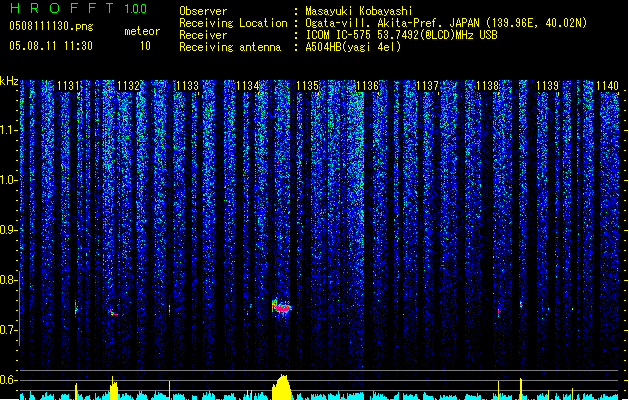This screenshot has width=629, height=400.
Task: Click the yellow power spike near 1131
Action: [76, 391]
